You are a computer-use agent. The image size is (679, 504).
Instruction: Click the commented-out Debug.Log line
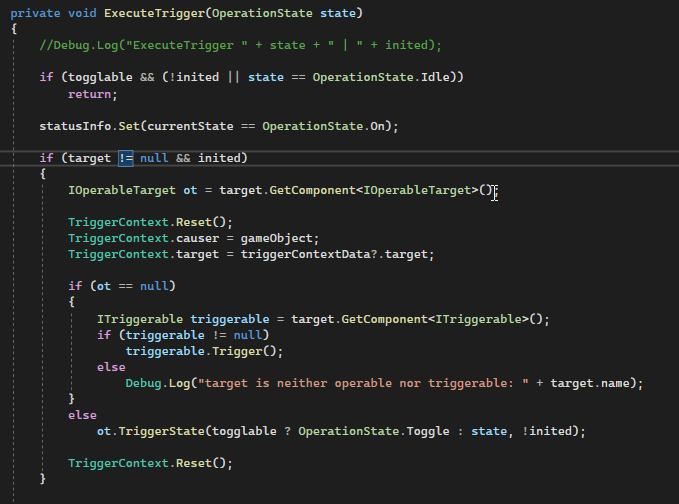[240, 46]
